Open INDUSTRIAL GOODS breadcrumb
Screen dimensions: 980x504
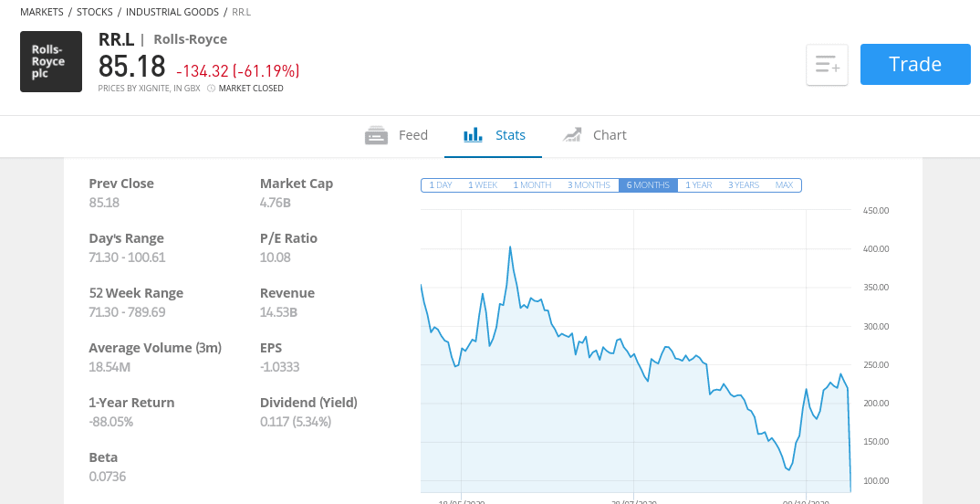[x=172, y=12]
